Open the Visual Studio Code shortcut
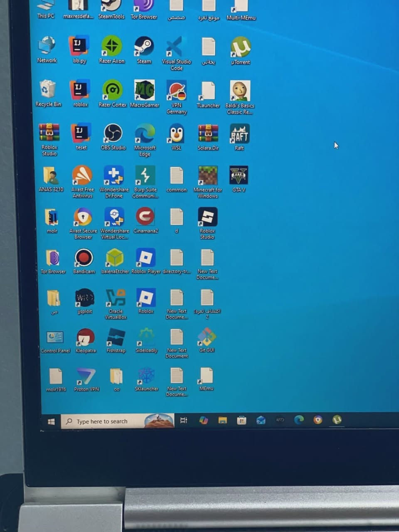The image size is (399, 532). coord(176,47)
